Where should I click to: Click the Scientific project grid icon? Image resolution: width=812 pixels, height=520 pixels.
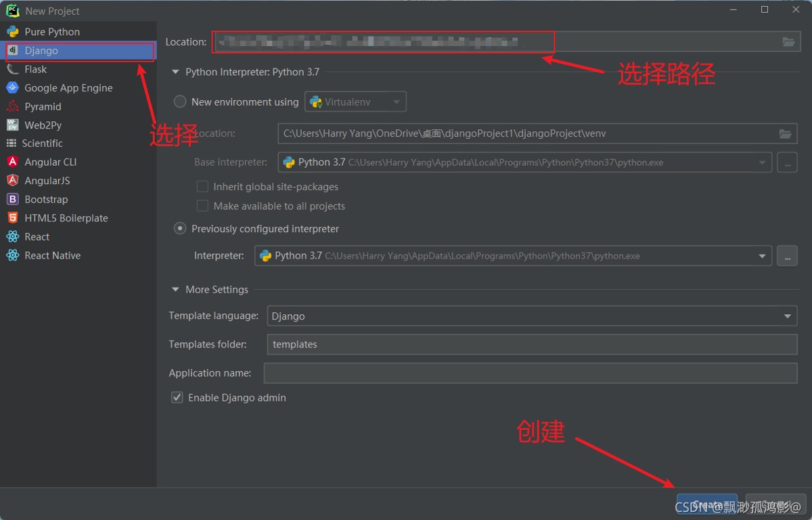pyautogui.click(x=11, y=144)
